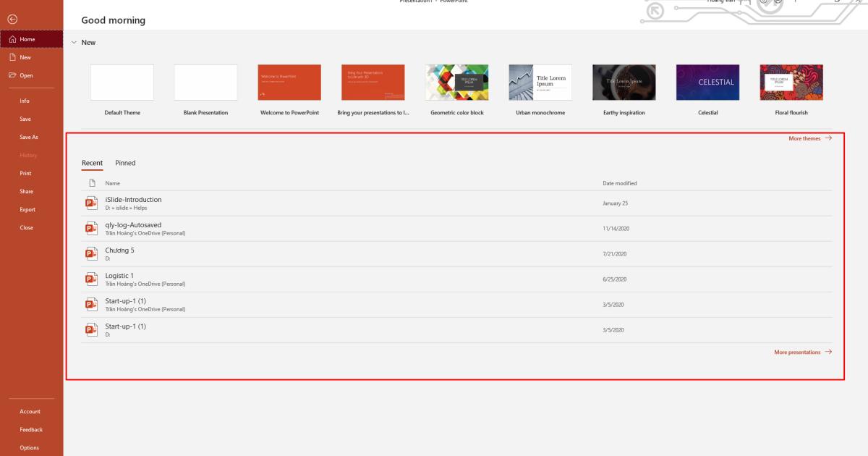Click the 6/25/2020 date cell
This screenshot has height=456, width=868.
(x=615, y=279)
